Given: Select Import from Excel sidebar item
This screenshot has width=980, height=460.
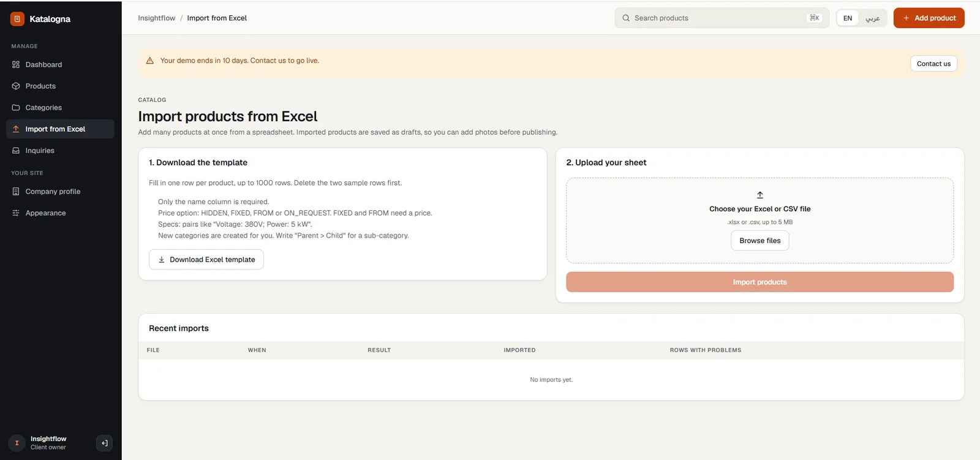Looking at the screenshot, I should tap(60, 129).
